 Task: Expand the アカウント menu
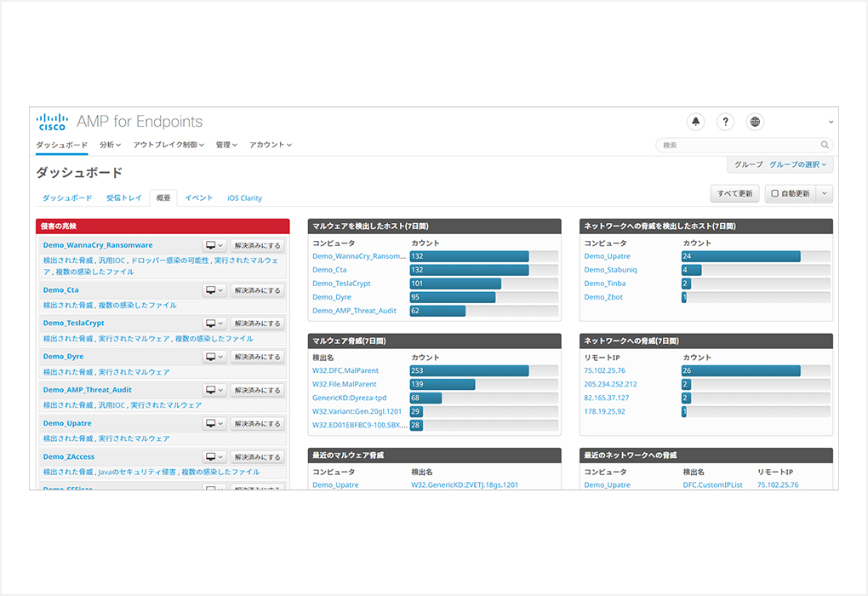(x=270, y=145)
